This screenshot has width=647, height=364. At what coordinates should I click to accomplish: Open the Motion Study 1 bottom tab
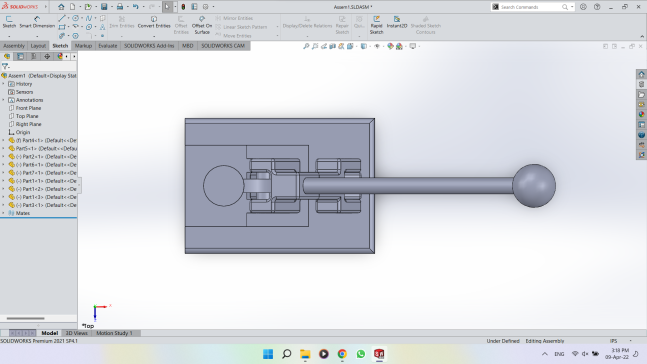point(114,333)
